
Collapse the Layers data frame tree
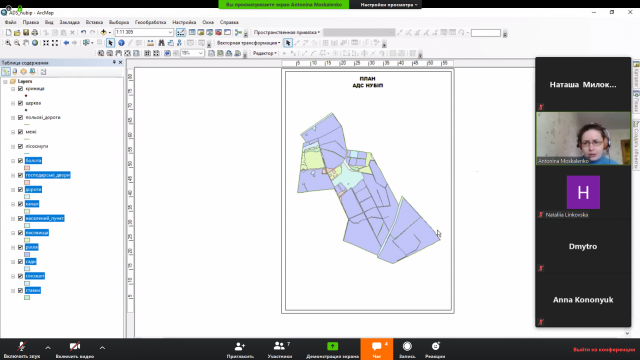point(5,82)
